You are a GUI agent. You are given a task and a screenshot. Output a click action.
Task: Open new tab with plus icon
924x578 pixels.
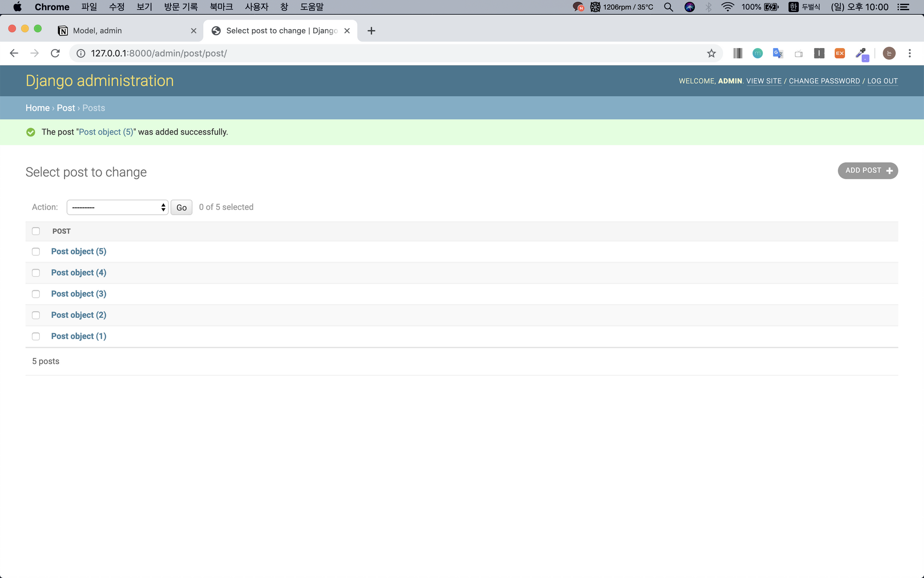point(371,31)
